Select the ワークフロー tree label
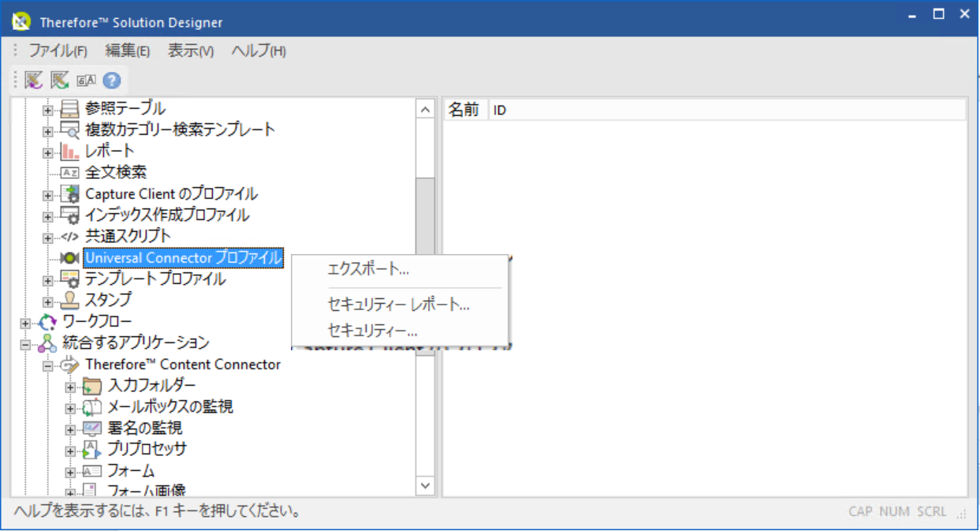The image size is (980, 531). [x=97, y=321]
